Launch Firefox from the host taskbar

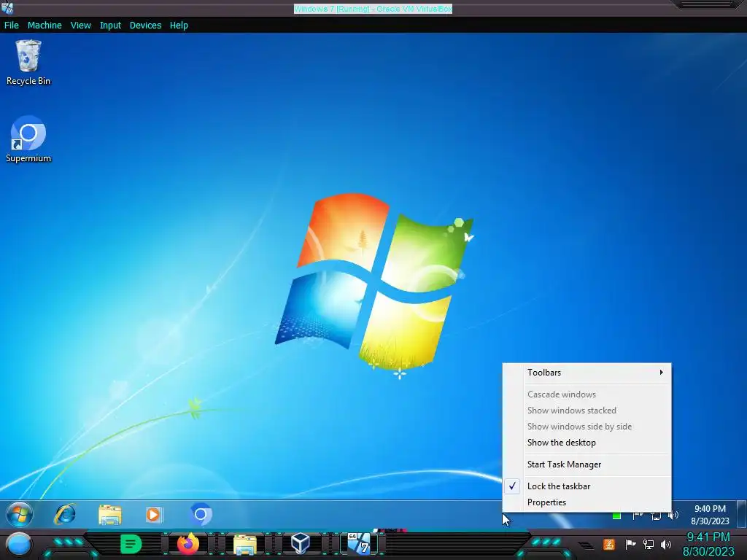(187, 544)
